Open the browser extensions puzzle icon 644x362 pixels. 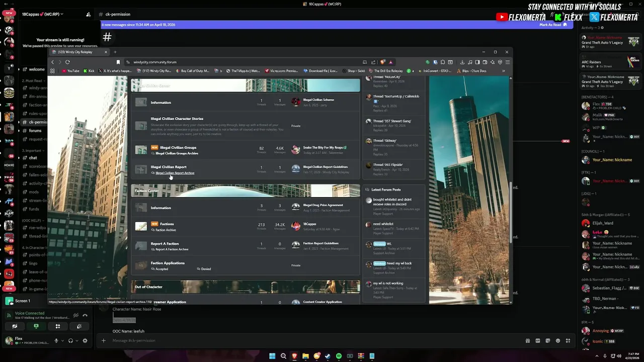pyautogui.click(x=443, y=62)
